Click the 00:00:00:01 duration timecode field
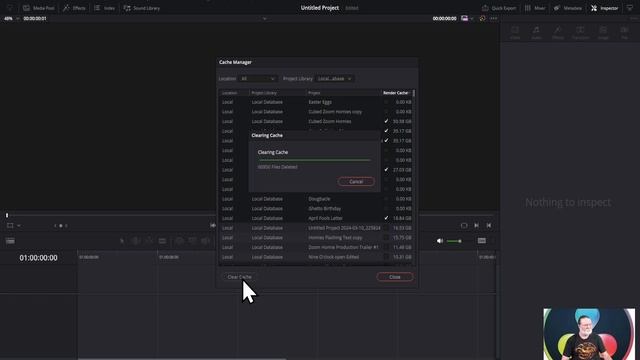The height and width of the screenshot is (360, 640). click(35, 18)
